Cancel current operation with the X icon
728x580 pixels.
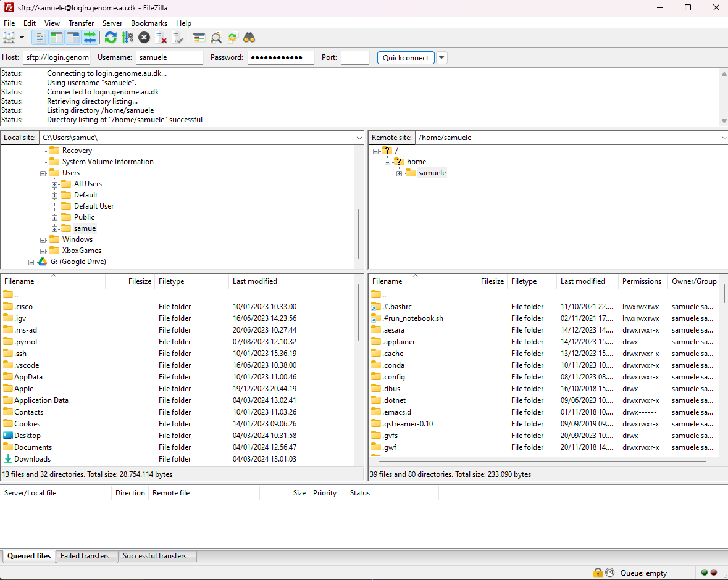(x=144, y=38)
